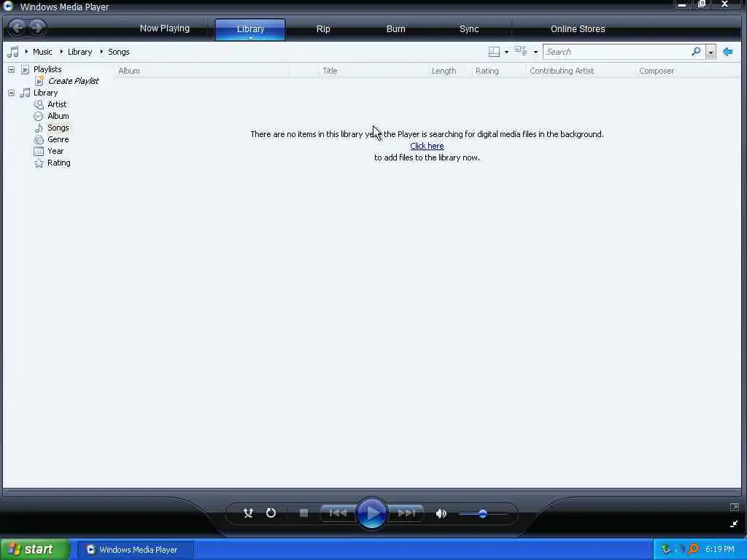Select Create Playlist text

[74, 81]
